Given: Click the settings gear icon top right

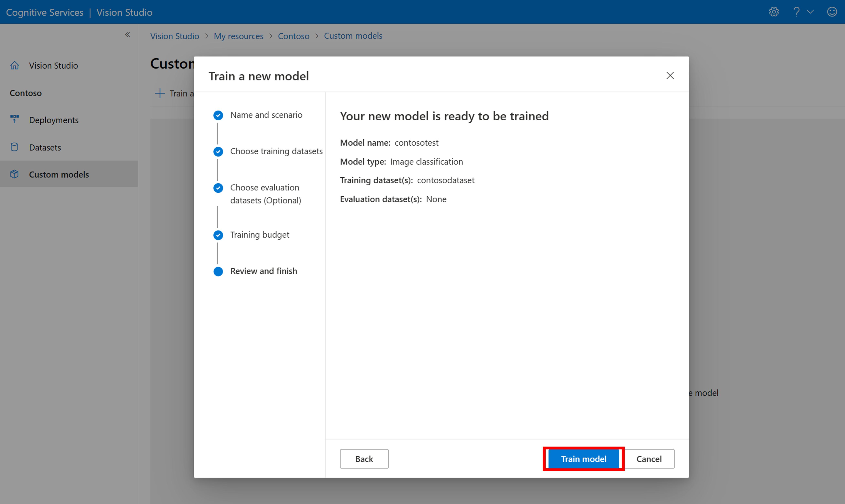Looking at the screenshot, I should pyautogui.click(x=774, y=11).
